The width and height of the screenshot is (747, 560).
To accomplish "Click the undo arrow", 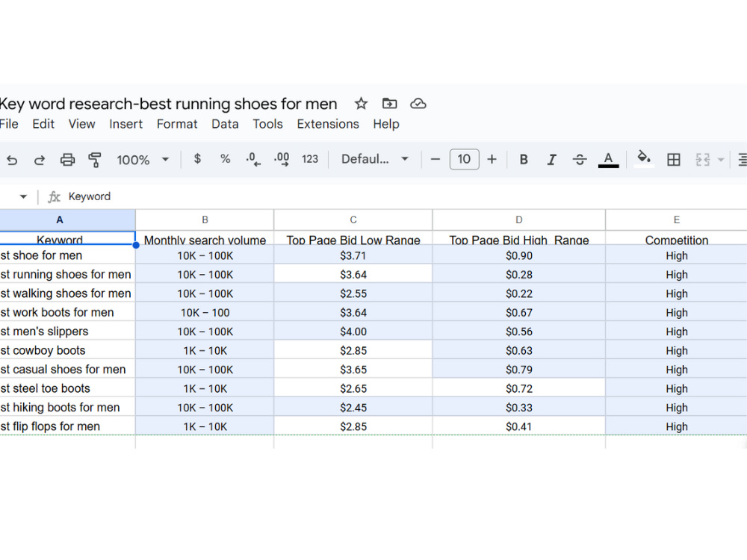I will [12, 160].
